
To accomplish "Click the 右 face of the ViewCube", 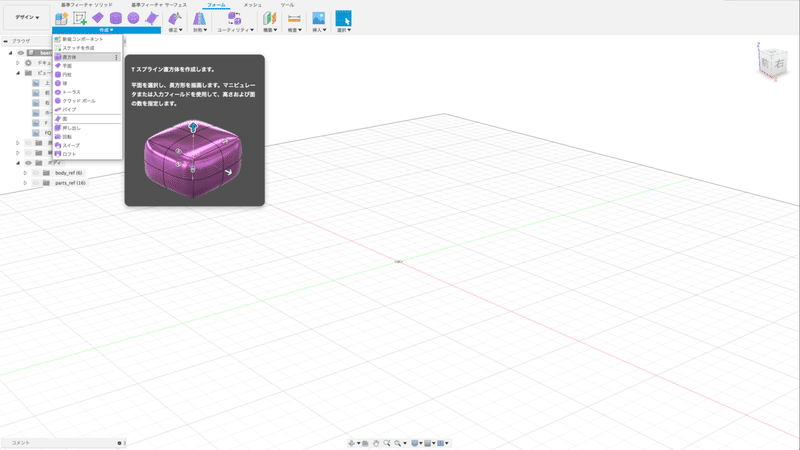I will click(x=779, y=64).
